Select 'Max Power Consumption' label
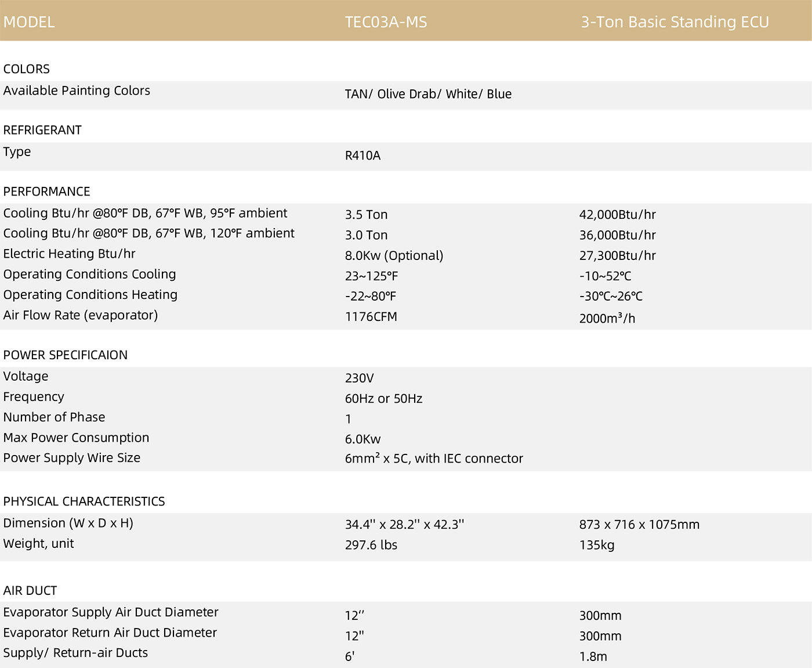 point(76,438)
